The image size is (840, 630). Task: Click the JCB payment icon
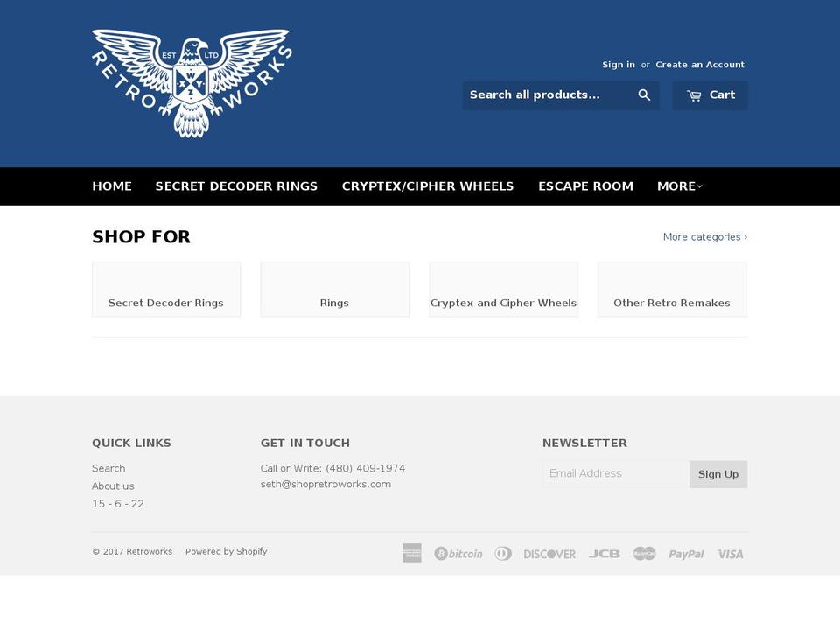click(x=604, y=553)
